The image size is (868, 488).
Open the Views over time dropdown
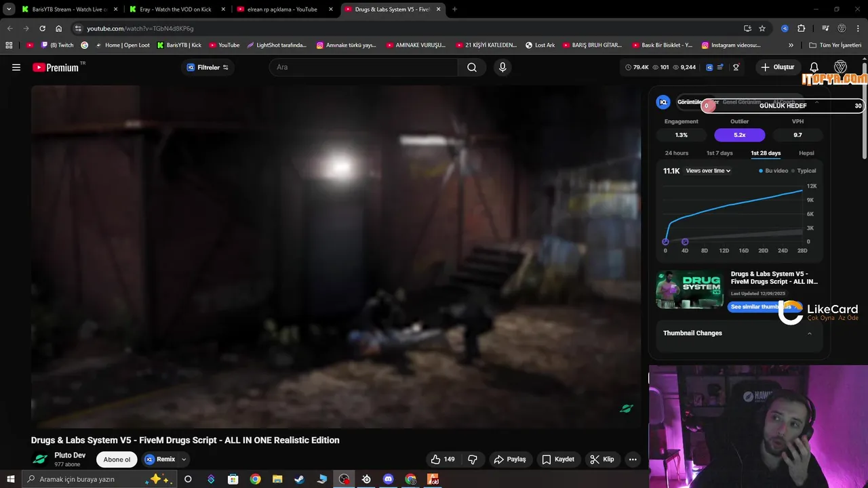(708, 171)
